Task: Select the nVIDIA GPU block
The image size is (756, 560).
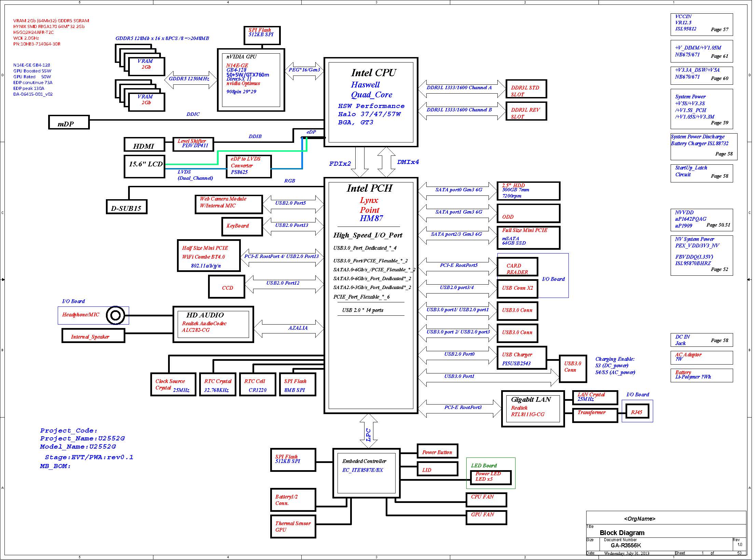Action: [x=251, y=80]
